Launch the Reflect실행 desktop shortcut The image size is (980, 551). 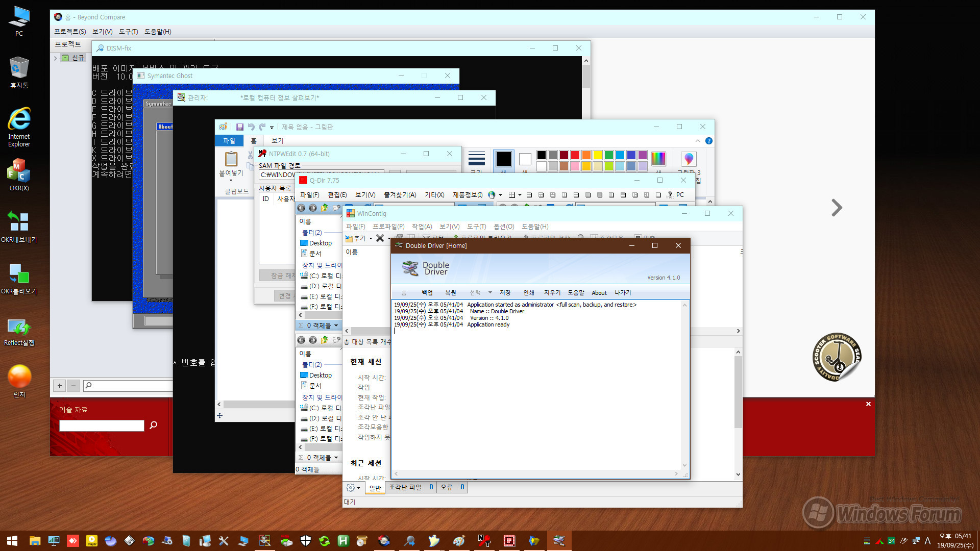tap(19, 332)
